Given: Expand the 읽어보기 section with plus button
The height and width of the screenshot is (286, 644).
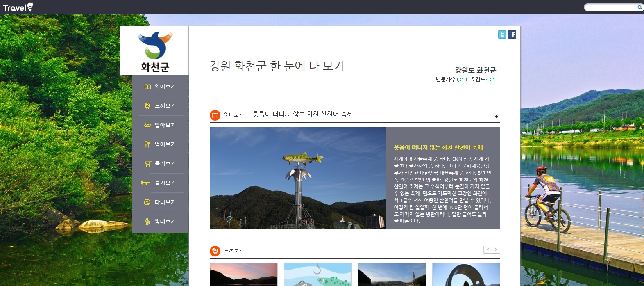Looking at the screenshot, I should coord(496,117).
